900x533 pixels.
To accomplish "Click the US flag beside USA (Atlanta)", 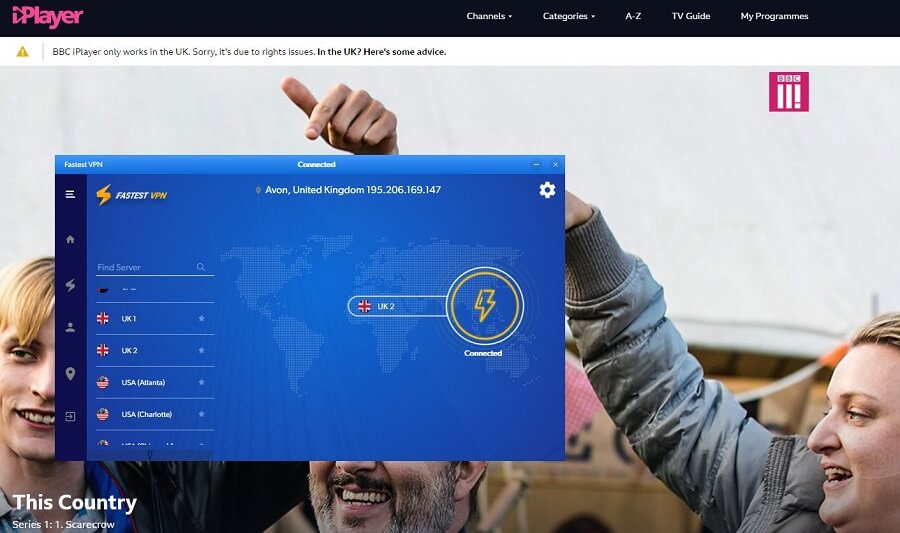I will [103, 382].
